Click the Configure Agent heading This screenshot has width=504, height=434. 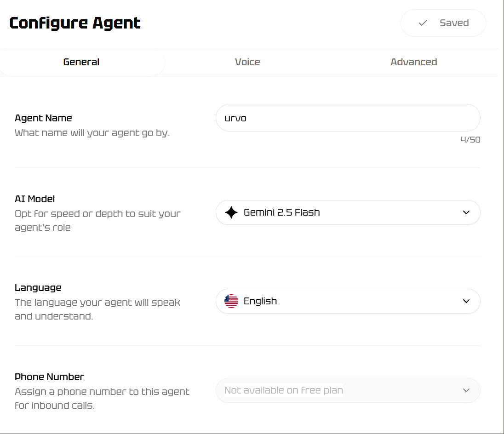[75, 23]
